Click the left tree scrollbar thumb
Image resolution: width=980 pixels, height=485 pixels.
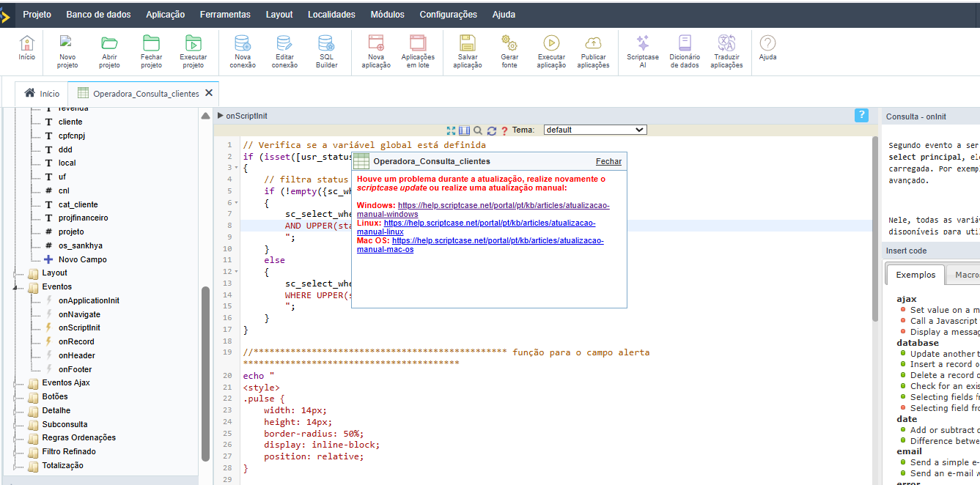(206, 374)
